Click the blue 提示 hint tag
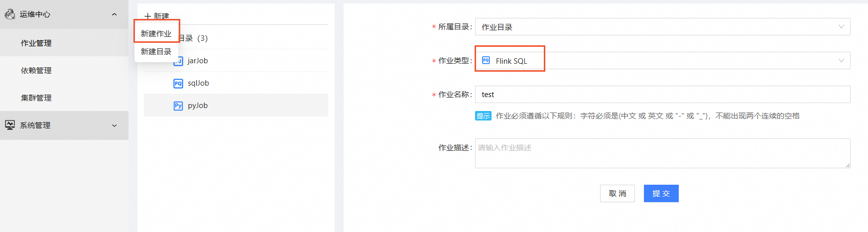 click(x=483, y=116)
